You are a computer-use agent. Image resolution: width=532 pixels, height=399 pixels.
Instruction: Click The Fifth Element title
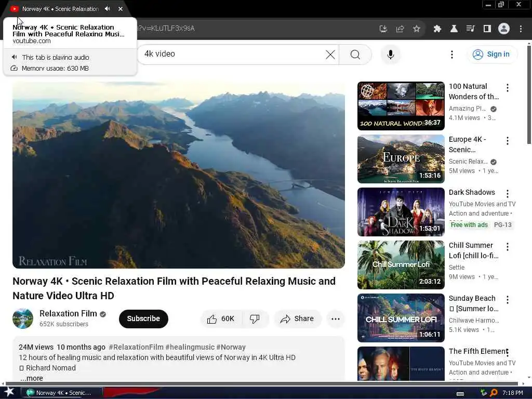(x=478, y=351)
